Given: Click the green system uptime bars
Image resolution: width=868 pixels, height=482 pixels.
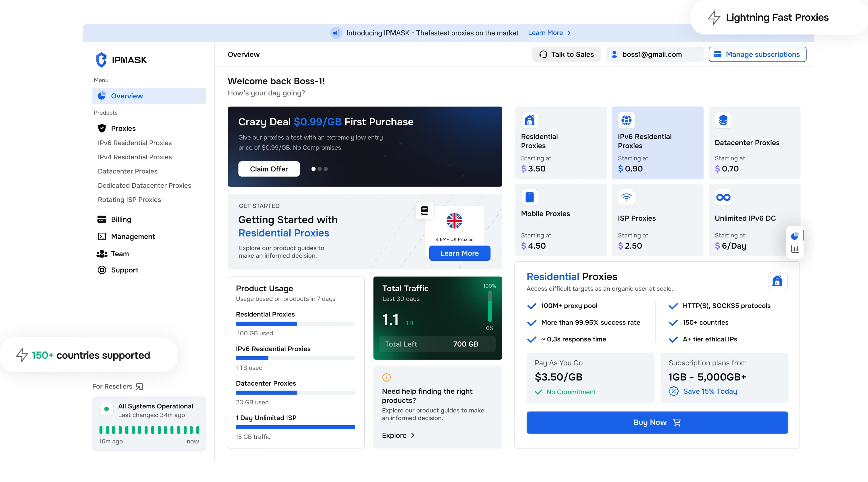Looking at the screenshot, I should coord(149,430).
